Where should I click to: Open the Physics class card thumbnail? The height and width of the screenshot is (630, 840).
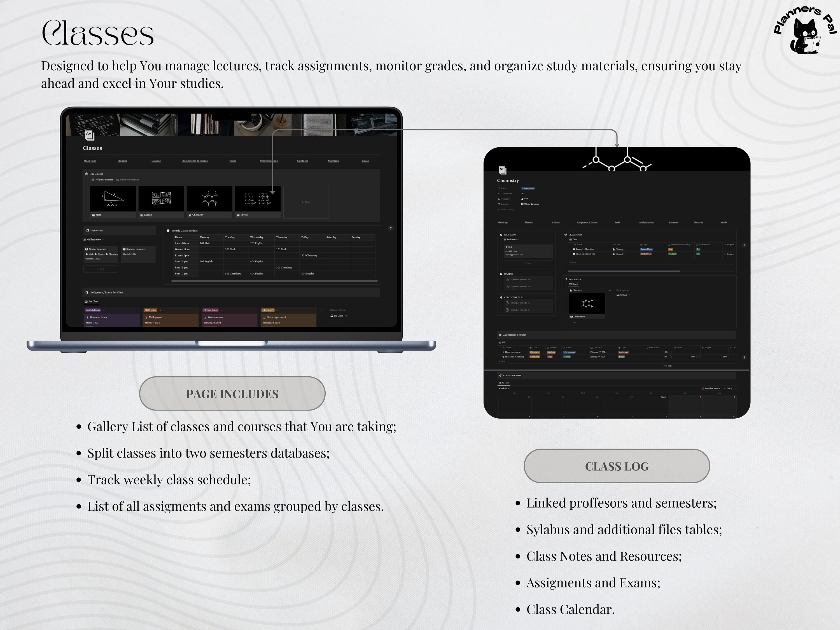pyautogui.click(x=258, y=199)
